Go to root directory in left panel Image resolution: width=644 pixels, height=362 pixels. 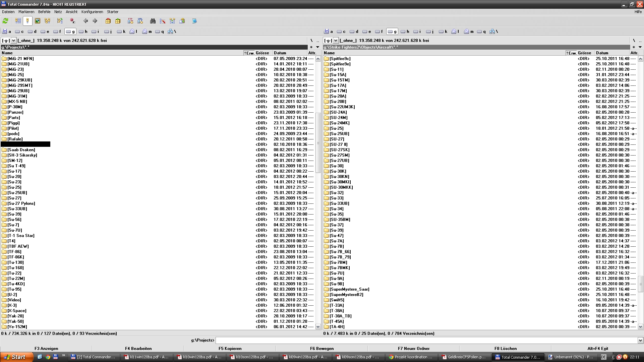tap(311, 41)
